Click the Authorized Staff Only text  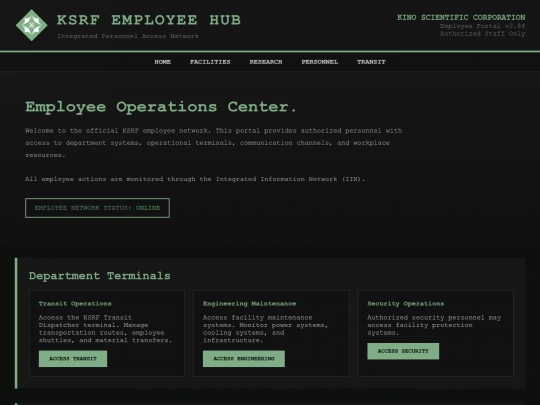tap(482, 33)
